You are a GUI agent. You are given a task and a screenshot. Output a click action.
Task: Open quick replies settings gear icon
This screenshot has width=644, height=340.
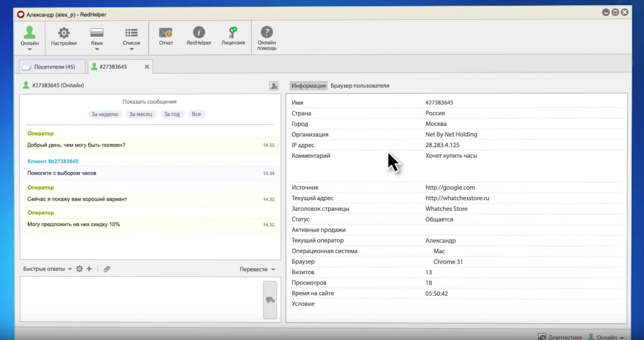[x=79, y=269]
